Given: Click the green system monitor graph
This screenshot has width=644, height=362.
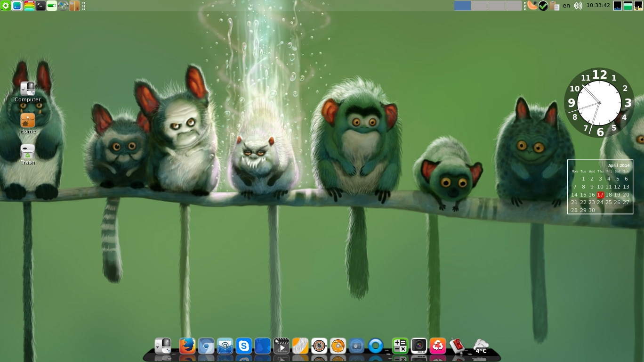Looking at the screenshot, I should 628,6.
